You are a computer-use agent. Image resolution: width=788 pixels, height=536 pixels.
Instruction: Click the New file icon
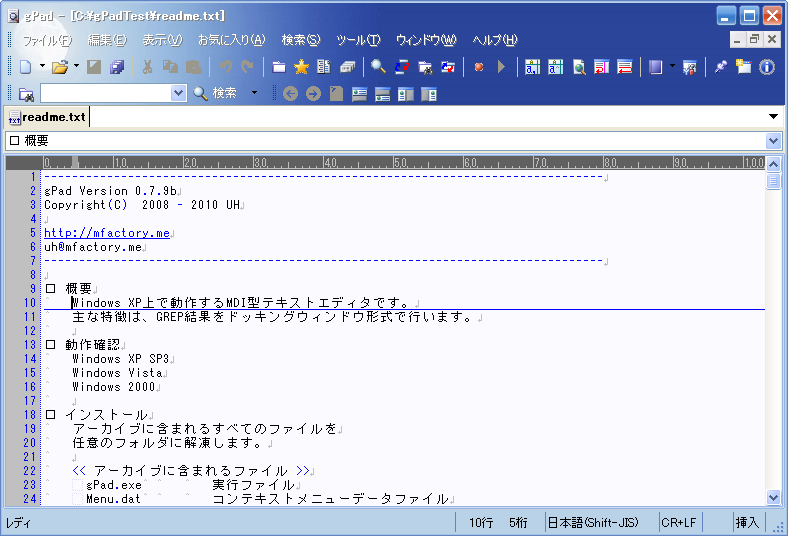25,67
